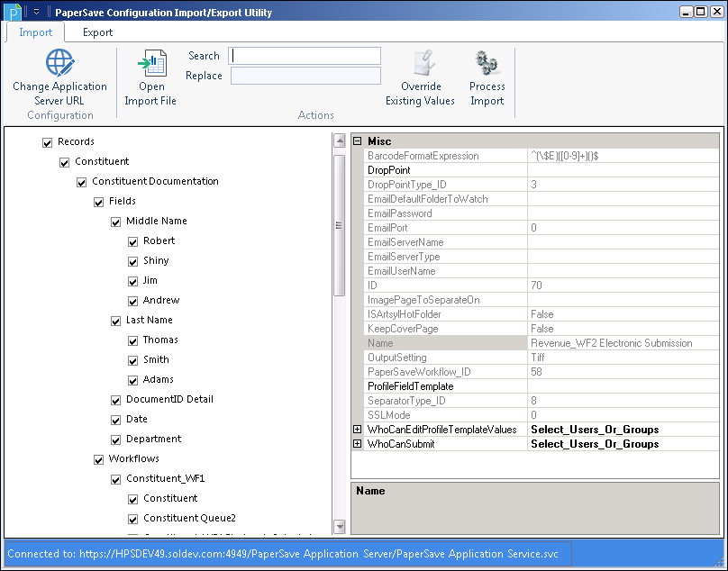This screenshot has height=571, width=728.
Task: Uncheck the Shiny checkbox
Action: [132, 261]
